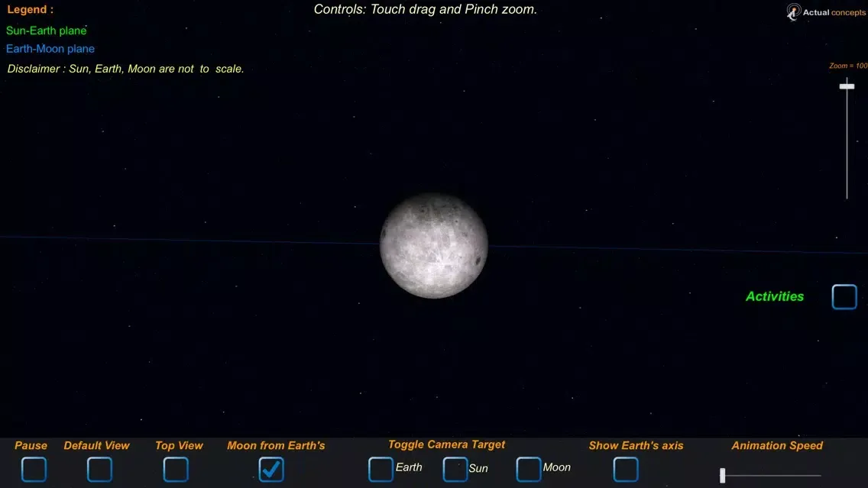
Task: Click the Show Earth's axis label
Action: point(636,445)
